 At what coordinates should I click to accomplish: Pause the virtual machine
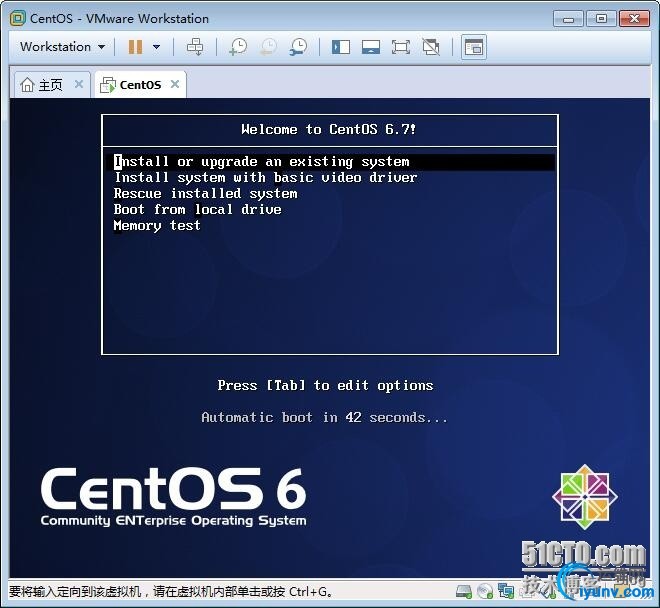pyautogui.click(x=135, y=47)
